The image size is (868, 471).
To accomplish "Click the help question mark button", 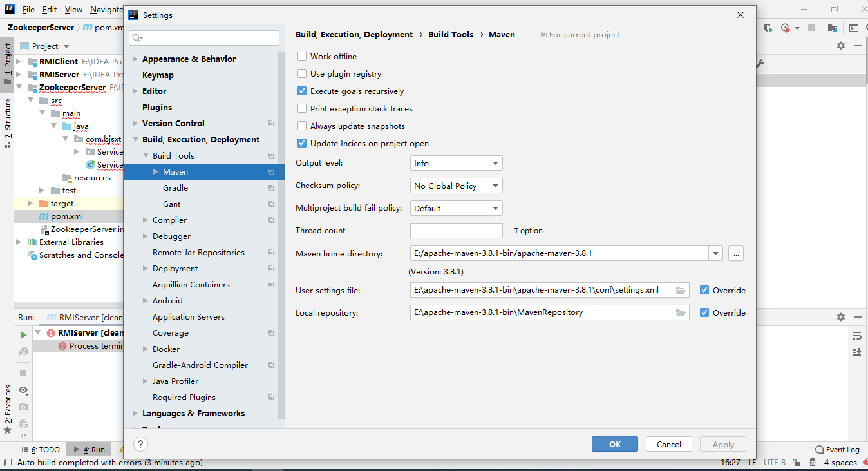I will 140,444.
